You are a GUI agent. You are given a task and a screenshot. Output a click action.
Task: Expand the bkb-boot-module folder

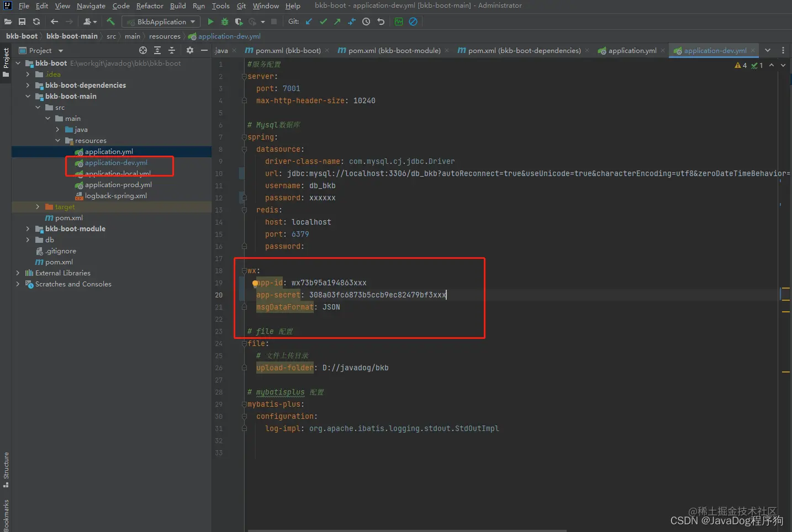tap(28, 228)
